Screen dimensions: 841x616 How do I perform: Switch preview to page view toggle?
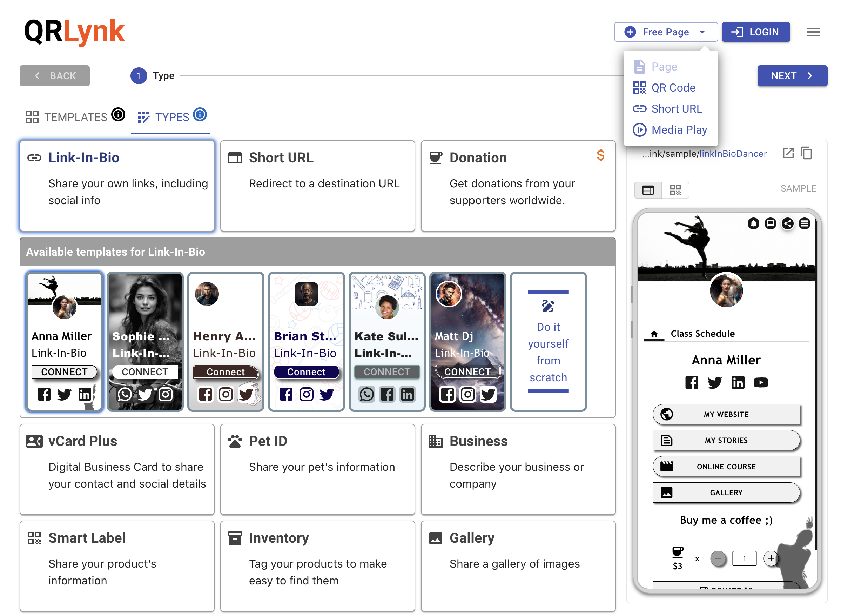coord(647,190)
